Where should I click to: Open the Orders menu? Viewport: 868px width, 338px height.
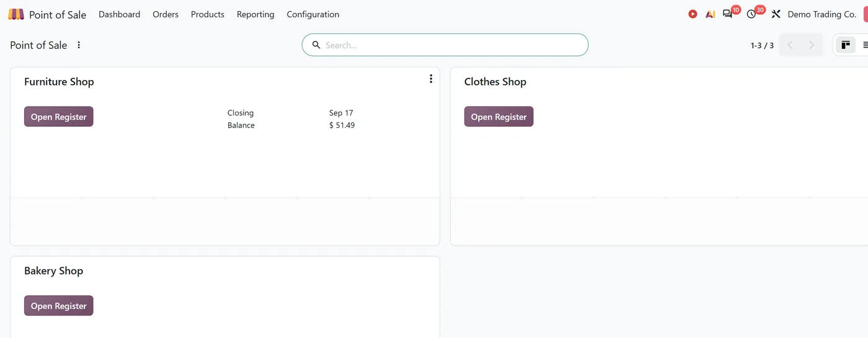tap(166, 14)
